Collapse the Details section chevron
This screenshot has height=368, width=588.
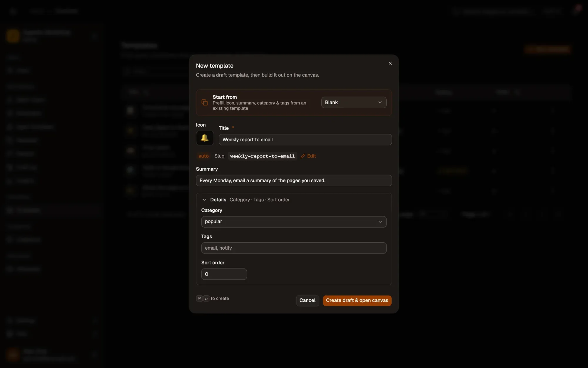[204, 200]
